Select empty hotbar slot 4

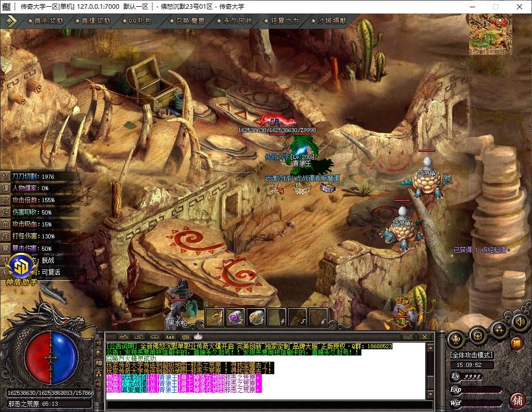click(x=277, y=317)
